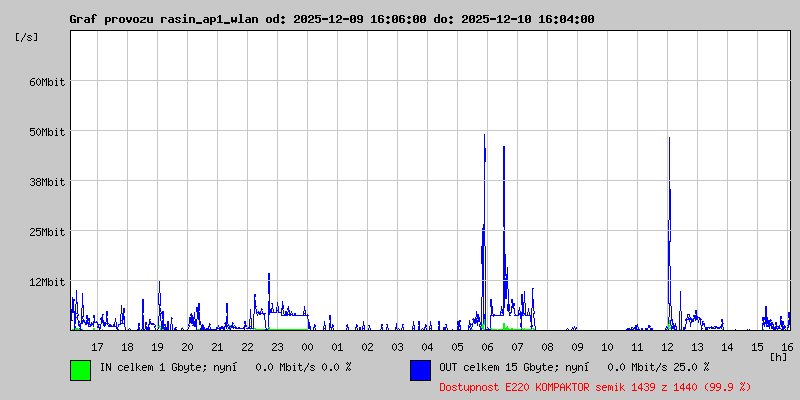Click the 12 hour marker on x-axis
This screenshot has width=800, height=400.
(667, 347)
